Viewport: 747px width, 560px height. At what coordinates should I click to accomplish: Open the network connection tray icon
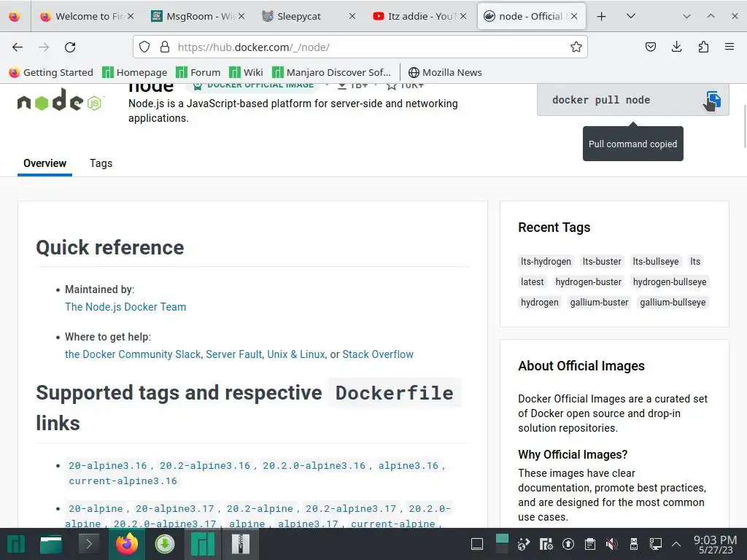click(656, 544)
